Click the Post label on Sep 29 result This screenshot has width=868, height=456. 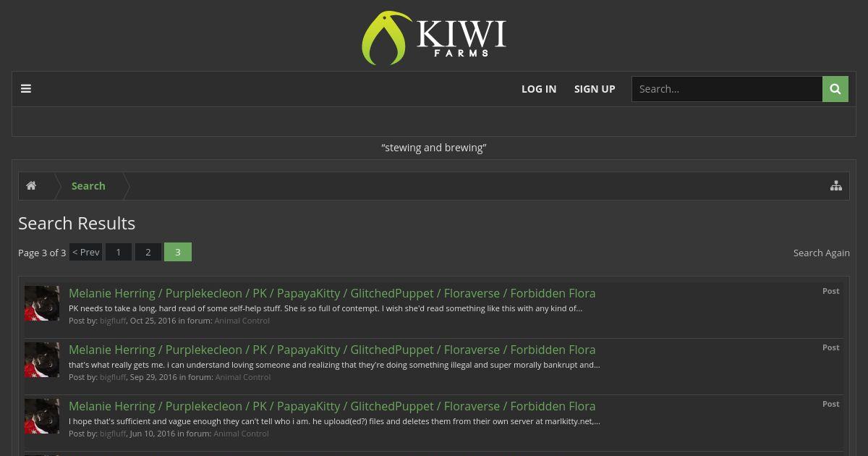pos(831,347)
